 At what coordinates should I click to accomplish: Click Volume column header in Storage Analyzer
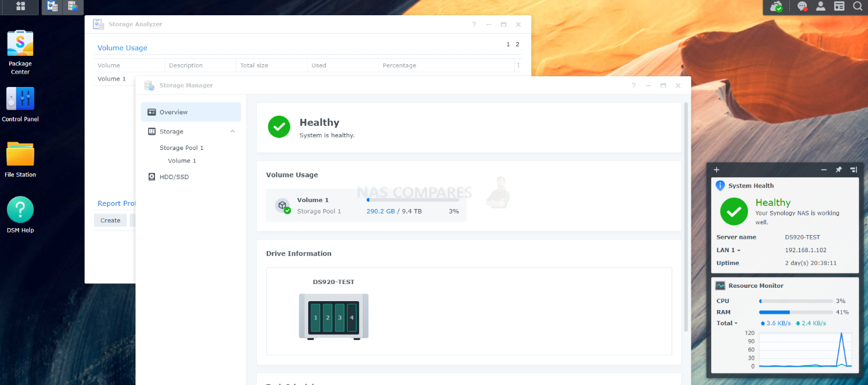[x=130, y=65]
